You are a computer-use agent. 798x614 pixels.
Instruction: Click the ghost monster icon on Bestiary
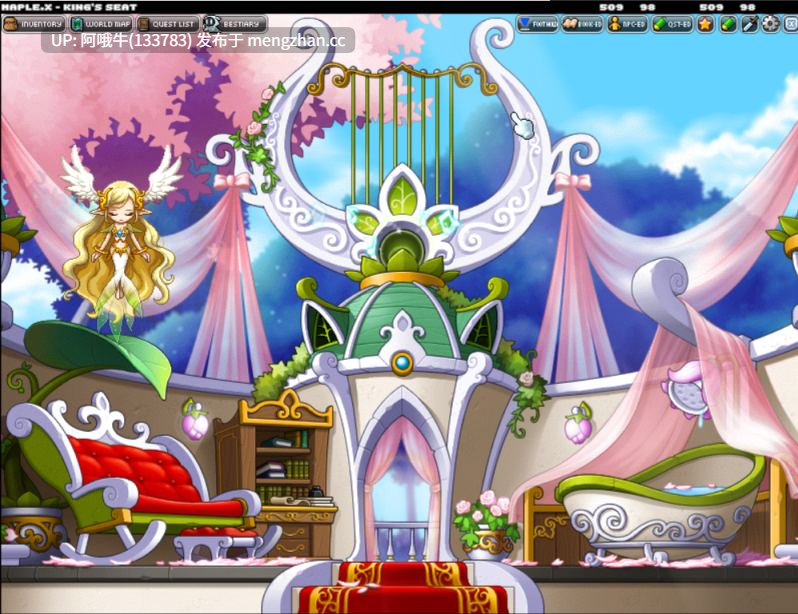pos(211,23)
